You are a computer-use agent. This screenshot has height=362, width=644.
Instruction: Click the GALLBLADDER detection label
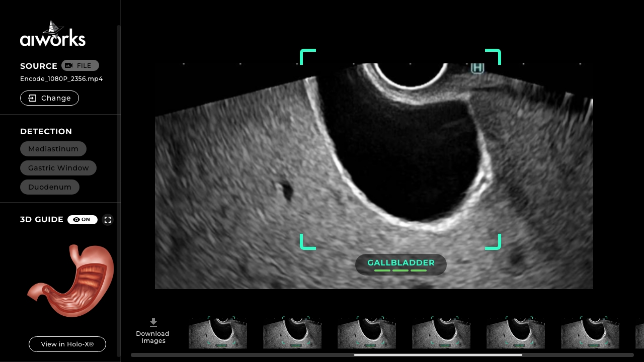tap(401, 265)
